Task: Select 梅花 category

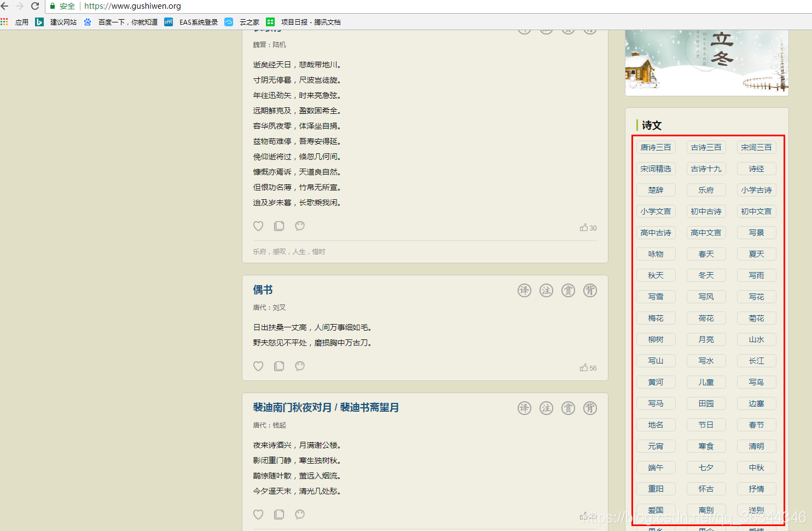Action: click(x=656, y=318)
